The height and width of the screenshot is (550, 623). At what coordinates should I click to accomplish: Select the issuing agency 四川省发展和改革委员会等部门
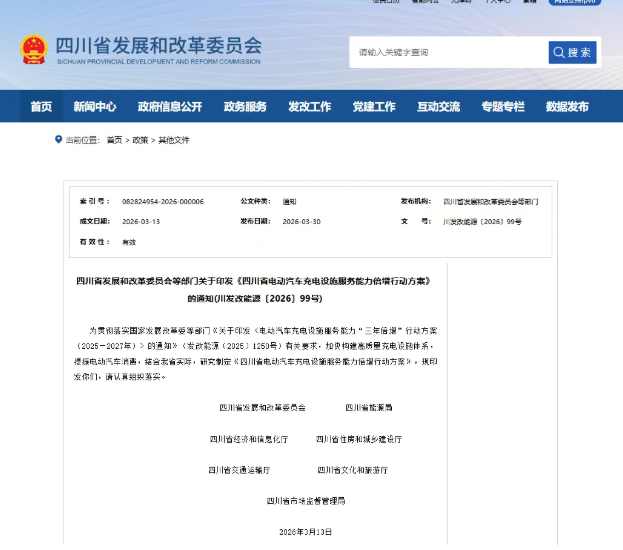491,201
